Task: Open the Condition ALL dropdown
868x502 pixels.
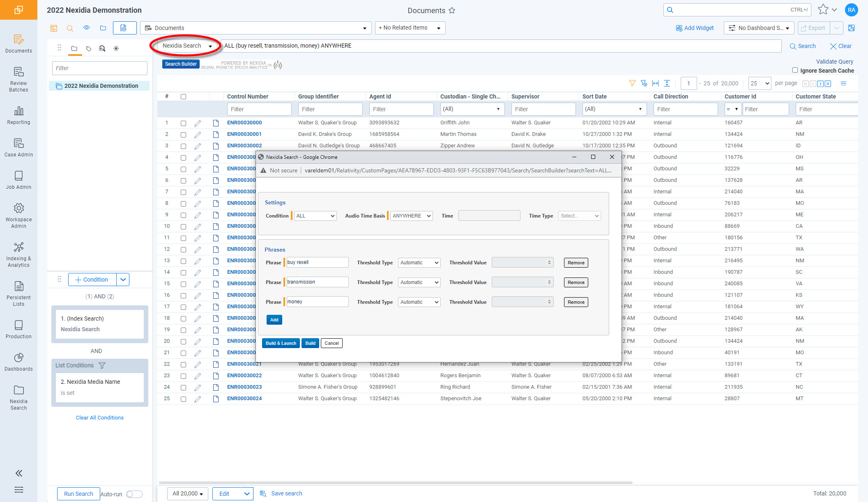Action: 315,216
